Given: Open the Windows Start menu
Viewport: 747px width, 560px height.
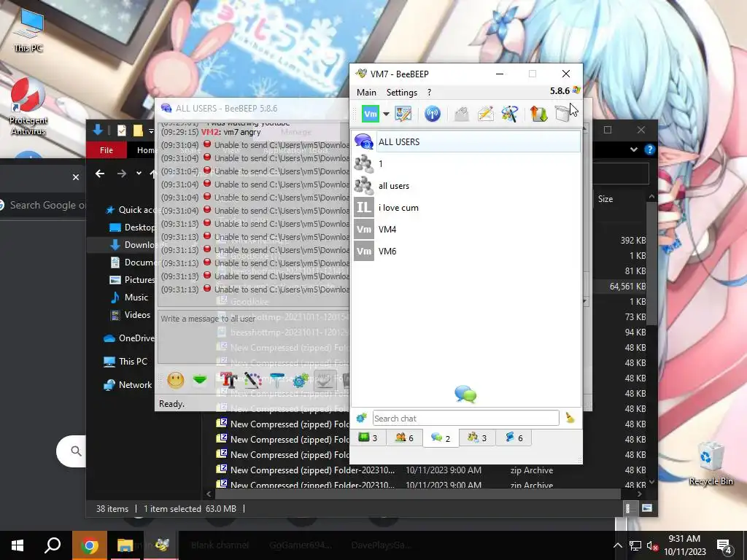Looking at the screenshot, I should 18,545.
